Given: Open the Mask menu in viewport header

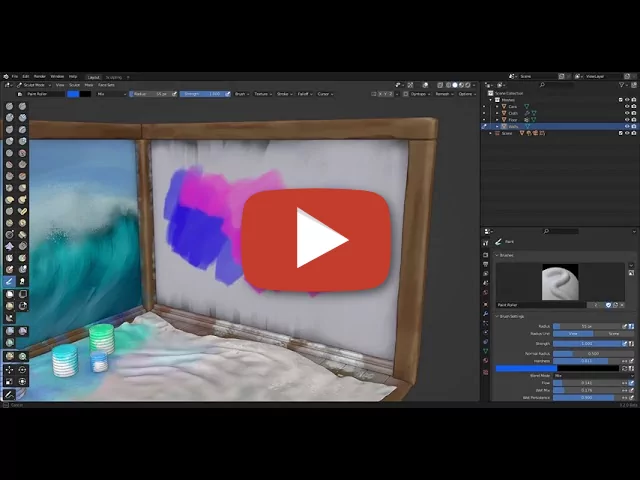Looking at the screenshot, I should tap(89, 85).
